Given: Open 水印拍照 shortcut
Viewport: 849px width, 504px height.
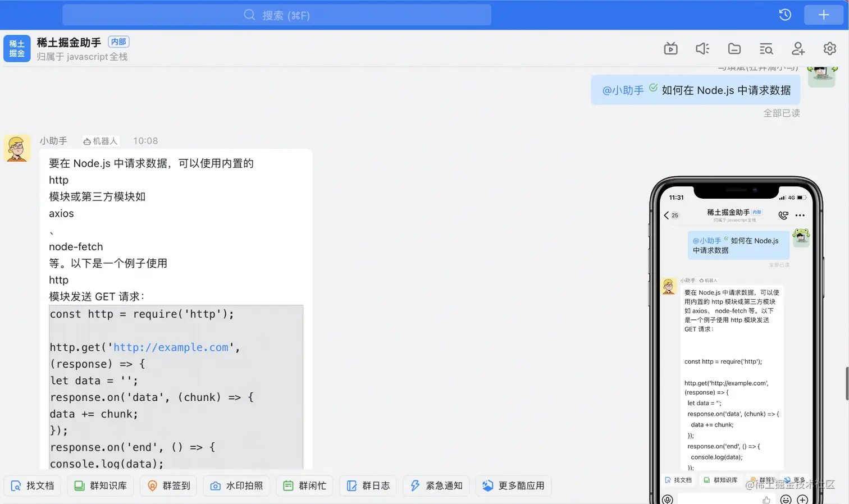Looking at the screenshot, I should pos(236,485).
